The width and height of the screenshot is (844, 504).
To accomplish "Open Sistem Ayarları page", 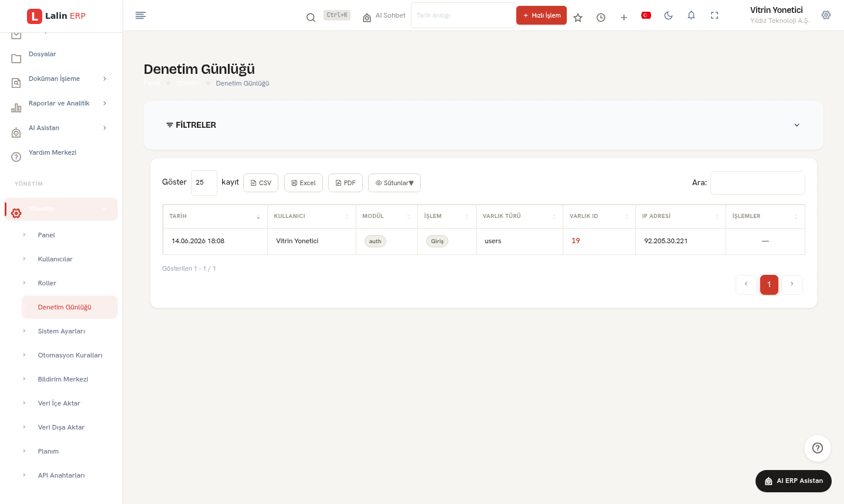I will pyautogui.click(x=69, y=331).
